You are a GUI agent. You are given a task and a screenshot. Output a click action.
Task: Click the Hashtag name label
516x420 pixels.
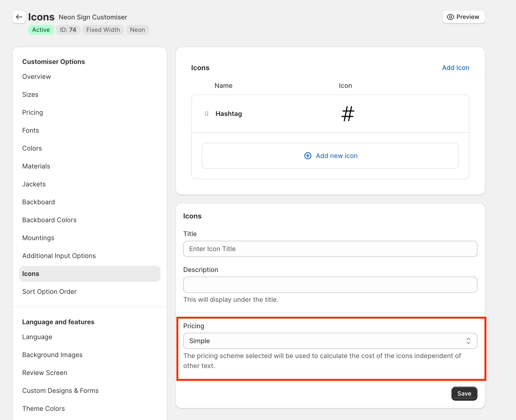[228, 114]
